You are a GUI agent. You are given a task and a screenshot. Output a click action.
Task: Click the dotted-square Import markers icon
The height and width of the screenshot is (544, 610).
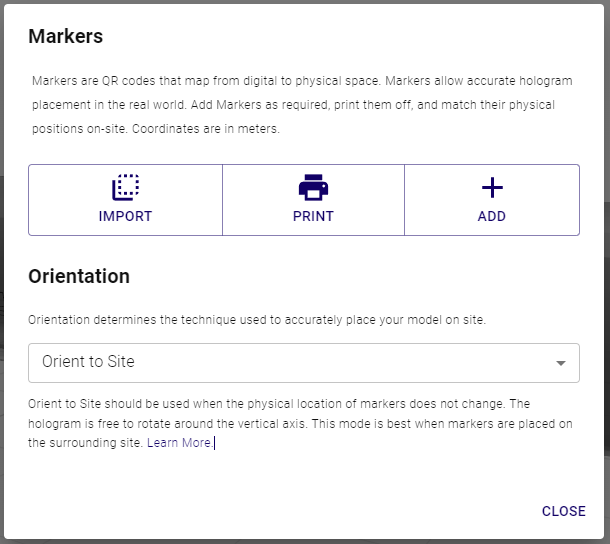[125, 188]
